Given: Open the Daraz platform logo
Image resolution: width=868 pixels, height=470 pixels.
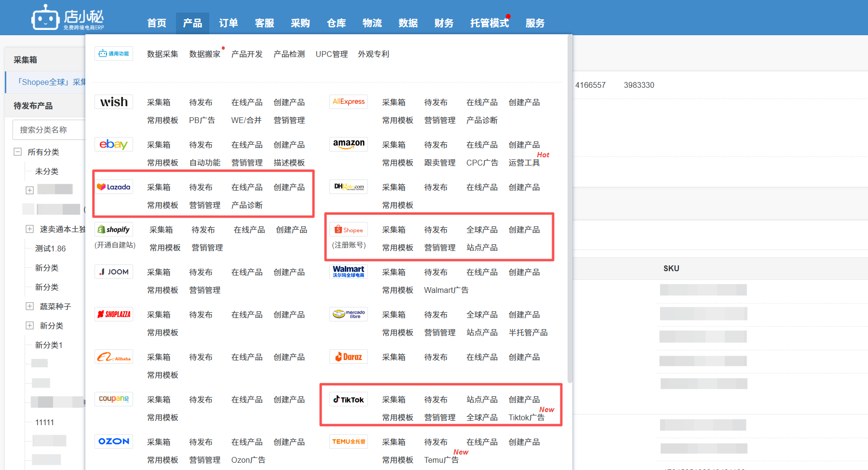Looking at the screenshot, I should click(x=349, y=357).
